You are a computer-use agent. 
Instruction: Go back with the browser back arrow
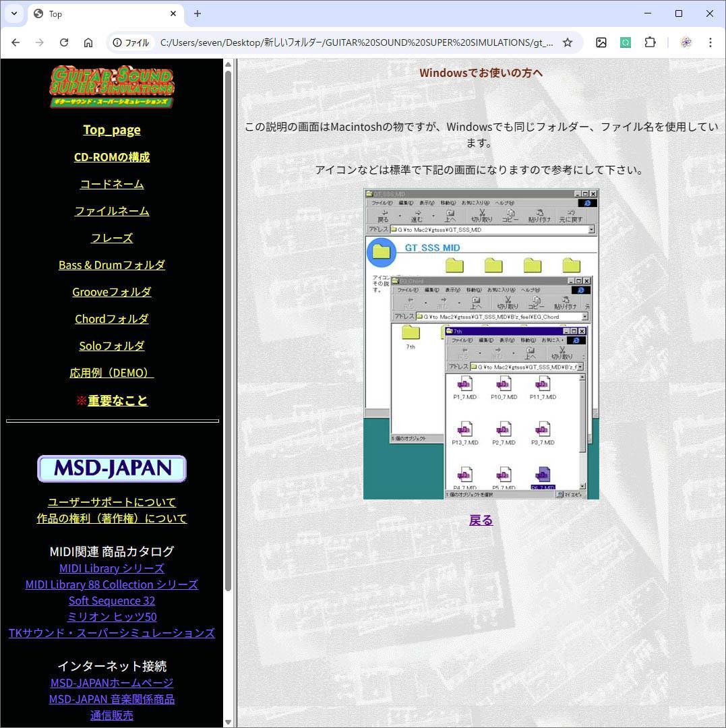pyautogui.click(x=16, y=42)
